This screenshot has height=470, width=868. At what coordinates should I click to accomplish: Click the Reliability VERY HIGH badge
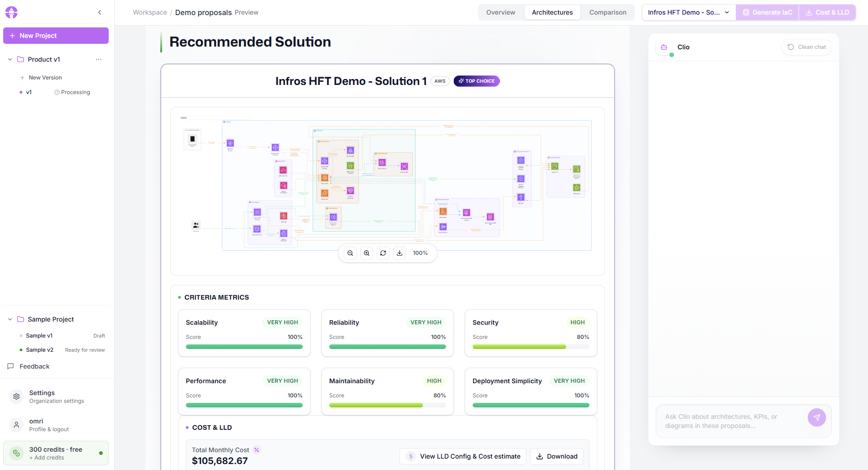(x=426, y=322)
